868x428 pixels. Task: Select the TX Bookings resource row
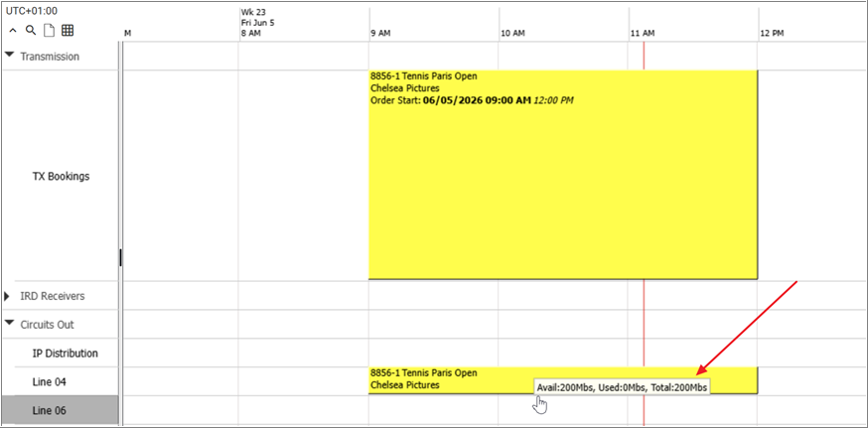[x=61, y=177]
